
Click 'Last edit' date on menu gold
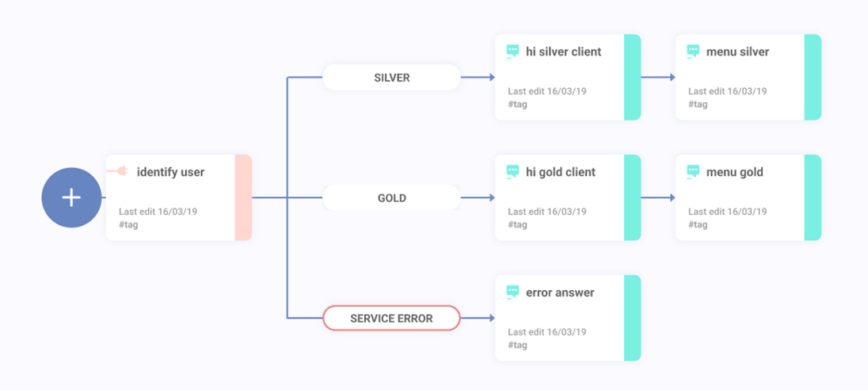click(727, 212)
